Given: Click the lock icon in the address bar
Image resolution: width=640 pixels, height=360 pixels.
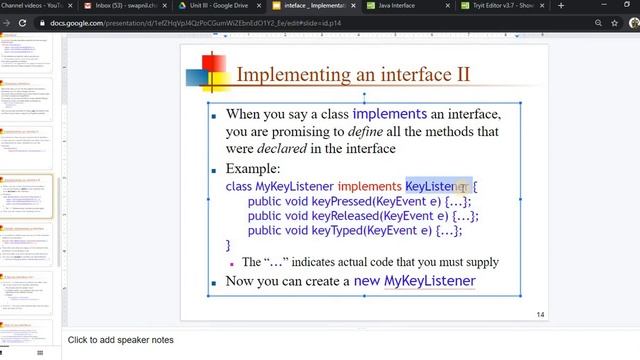Looking at the screenshot, I should point(42,23).
